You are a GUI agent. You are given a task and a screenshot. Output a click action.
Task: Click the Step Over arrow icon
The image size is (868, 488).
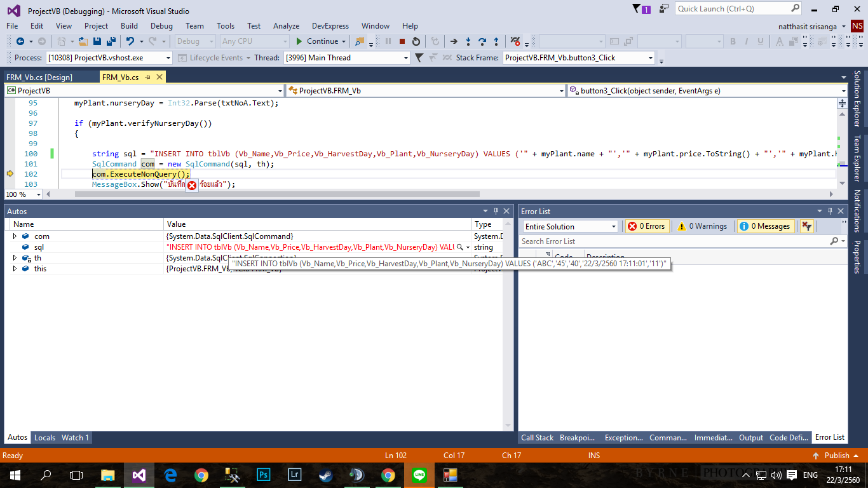(482, 41)
